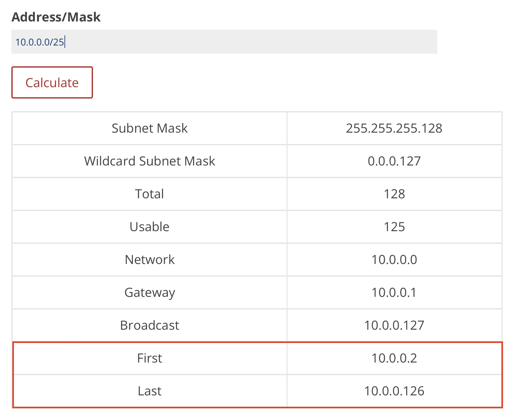Click the Address/Mask input field
The width and height of the screenshot is (521, 420).
click(224, 42)
